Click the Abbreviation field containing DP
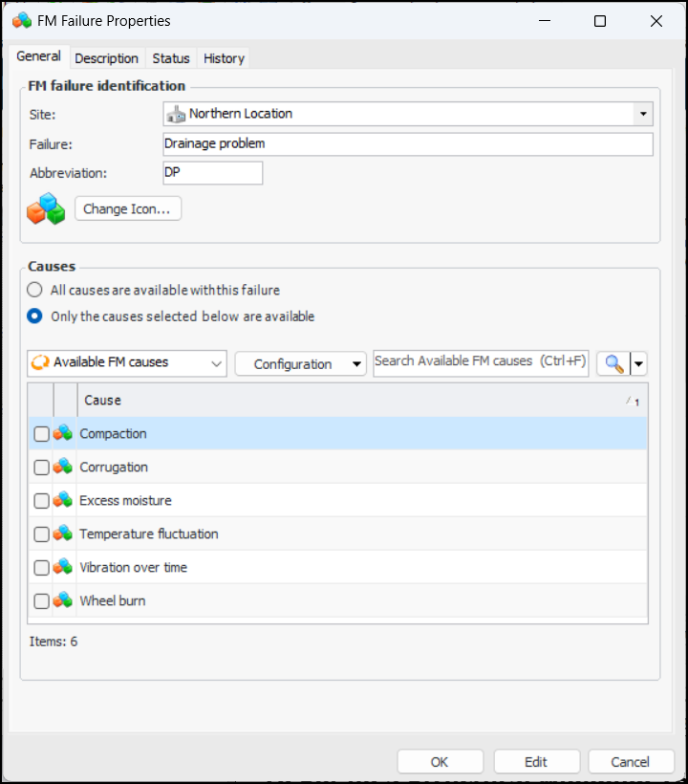This screenshot has width=688, height=784. point(213,172)
